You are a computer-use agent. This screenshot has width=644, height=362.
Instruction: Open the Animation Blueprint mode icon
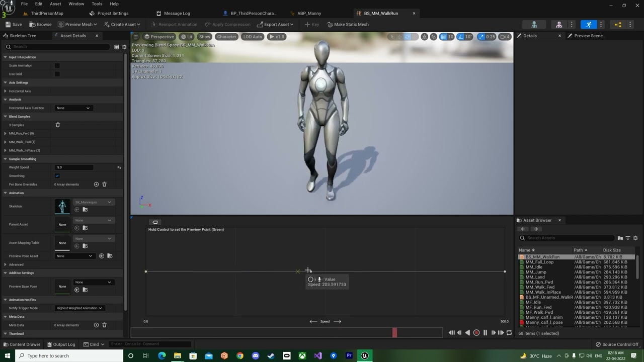pyautogui.click(x=618, y=24)
